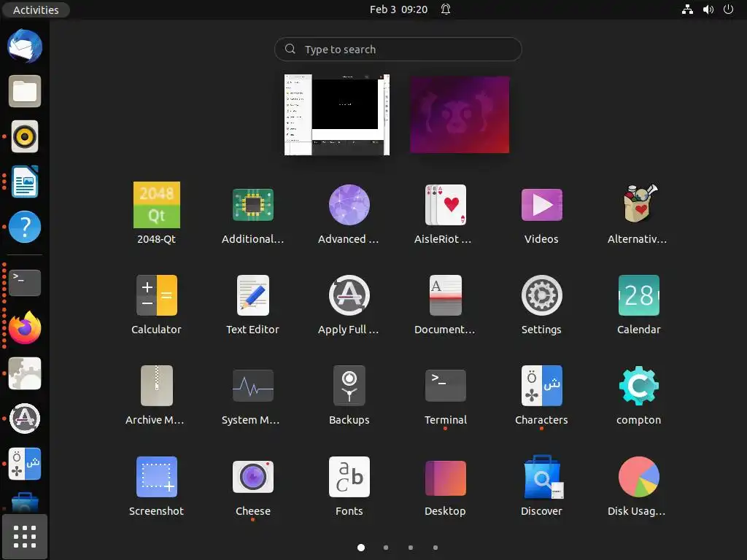Open Thunderbird mail in dock
Screen dimensions: 747x560
[x=25, y=46]
